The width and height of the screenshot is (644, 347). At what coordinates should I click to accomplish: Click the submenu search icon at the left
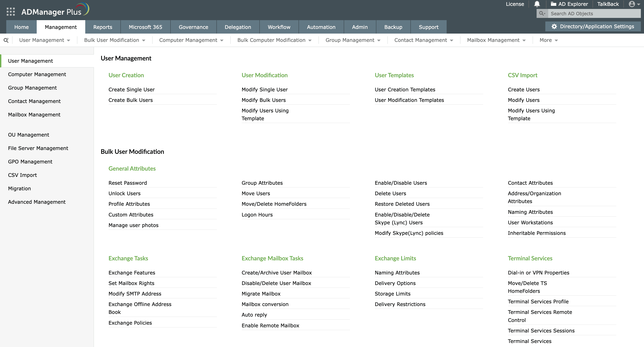pyautogui.click(x=6, y=40)
